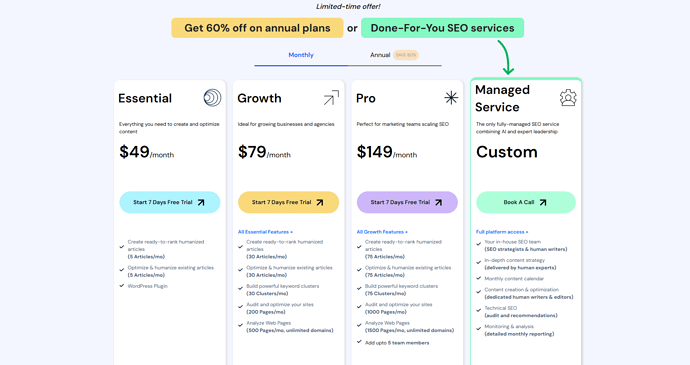Click the Save 60% badge

[406, 55]
